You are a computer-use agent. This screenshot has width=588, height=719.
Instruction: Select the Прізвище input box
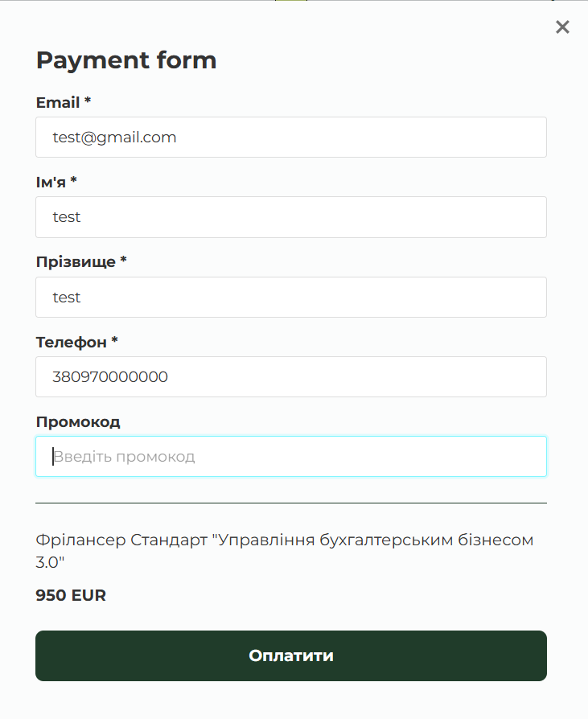click(291, 298)
